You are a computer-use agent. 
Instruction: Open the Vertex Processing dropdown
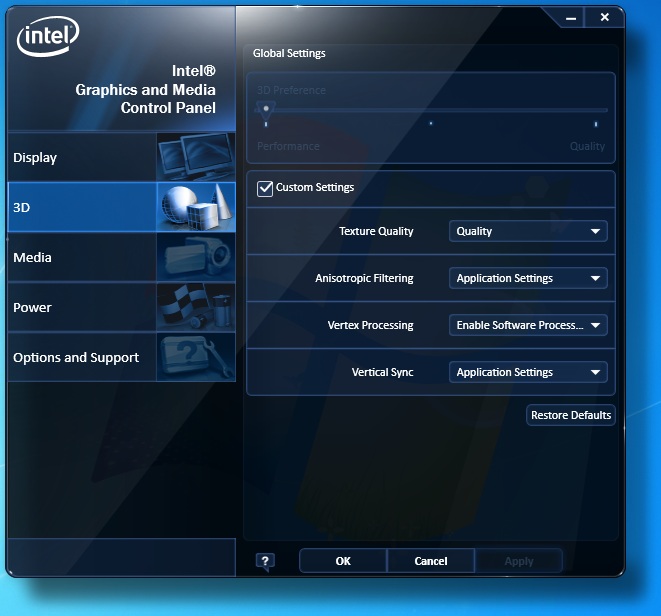click(x=528, y=325)
